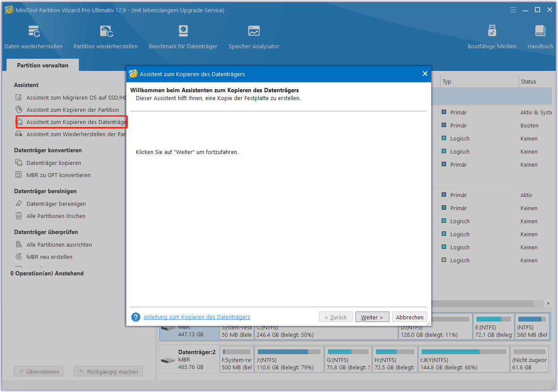Select the G:(NTFS) 75.8 GB partition block
Viewport: 558px width, 392px height.
tap(348, 359)
